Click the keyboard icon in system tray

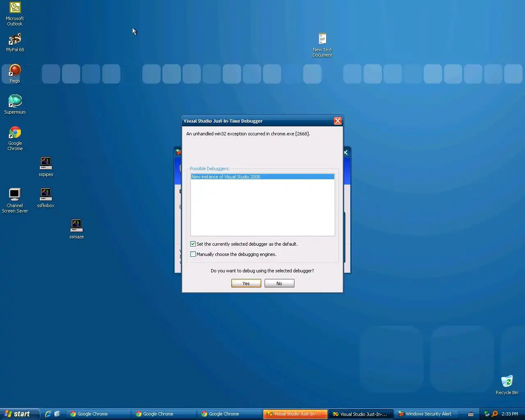pyautogui.click(x=471, y=414)
